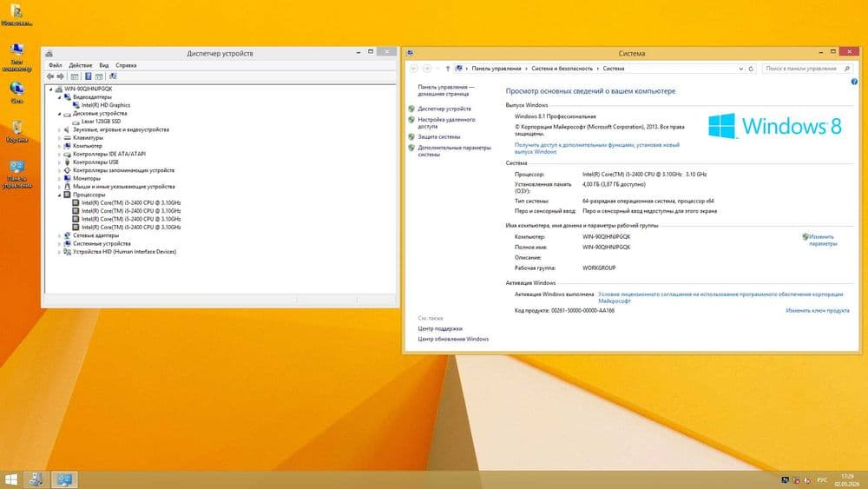Click the up arrow in Система navigation bar
The image size is (868, 489).
pos(448,69)
